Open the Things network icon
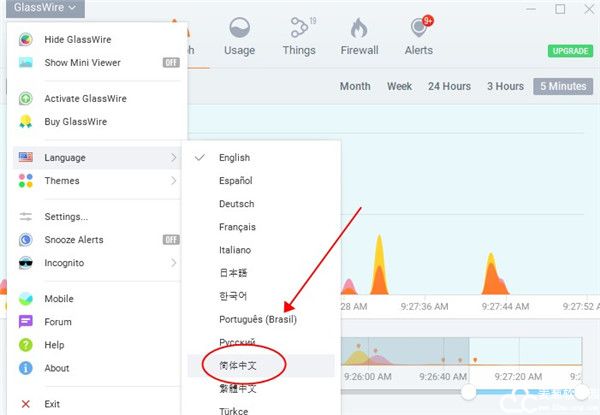The image size is (600, 415). pyautogui.click(x=299, y=28)
